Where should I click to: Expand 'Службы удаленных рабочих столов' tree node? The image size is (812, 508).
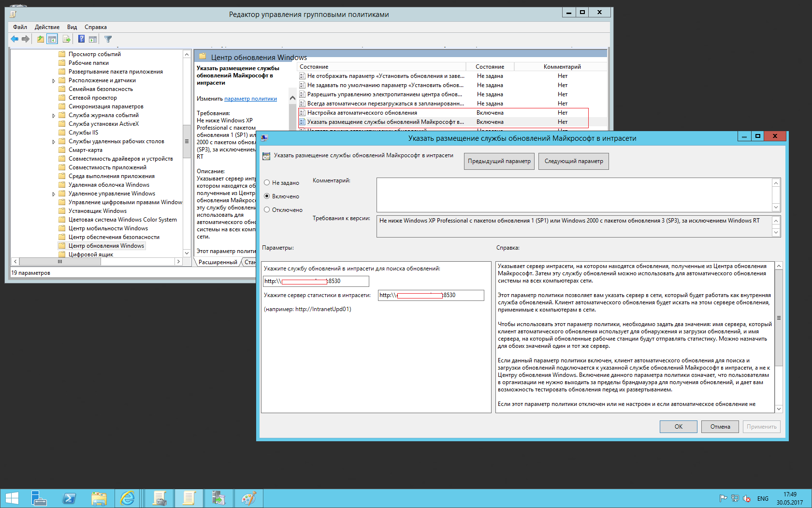click(54, 142)
